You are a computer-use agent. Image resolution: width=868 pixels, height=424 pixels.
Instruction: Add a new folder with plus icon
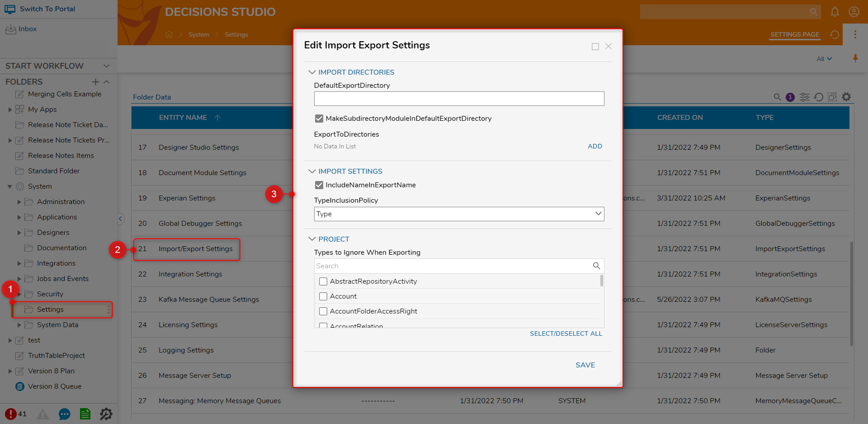pyautogui.click(x=95, y=81)
